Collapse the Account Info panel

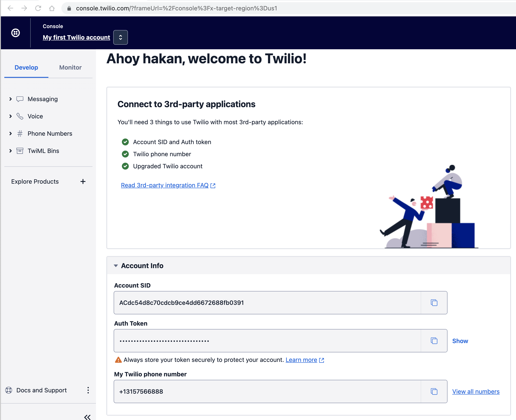(x=116, y=266)
